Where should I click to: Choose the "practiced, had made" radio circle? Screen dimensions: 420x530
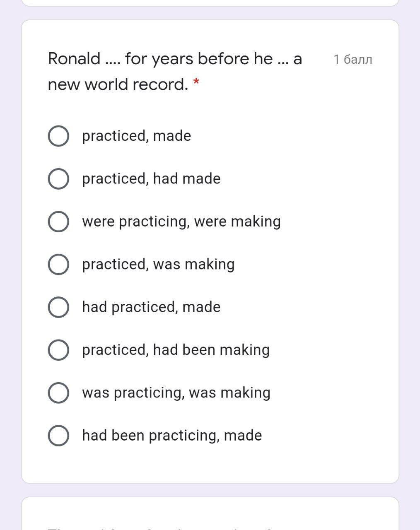[58, 179]
